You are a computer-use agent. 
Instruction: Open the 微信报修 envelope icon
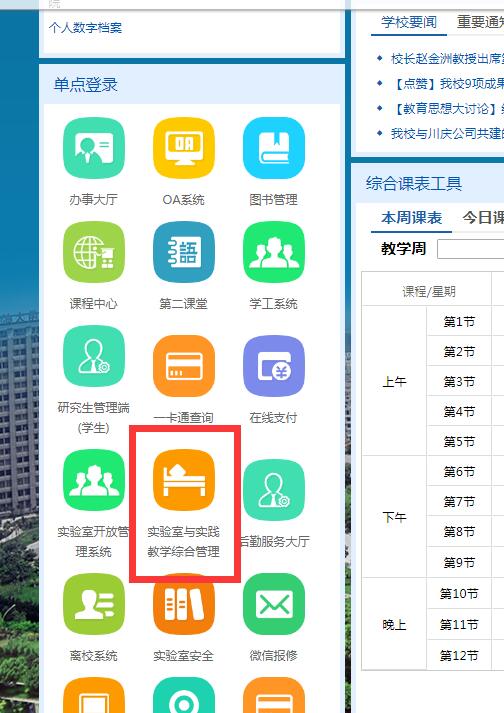tap(274, 604)
